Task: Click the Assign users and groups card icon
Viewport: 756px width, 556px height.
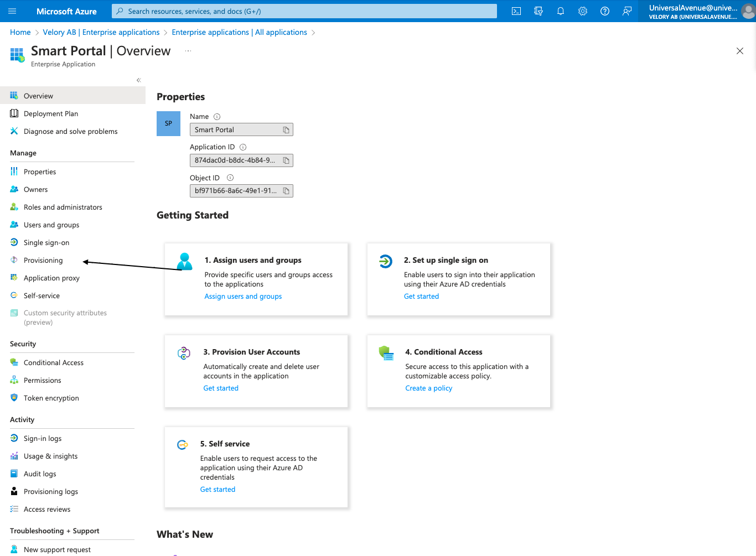Action: (185, 261)
